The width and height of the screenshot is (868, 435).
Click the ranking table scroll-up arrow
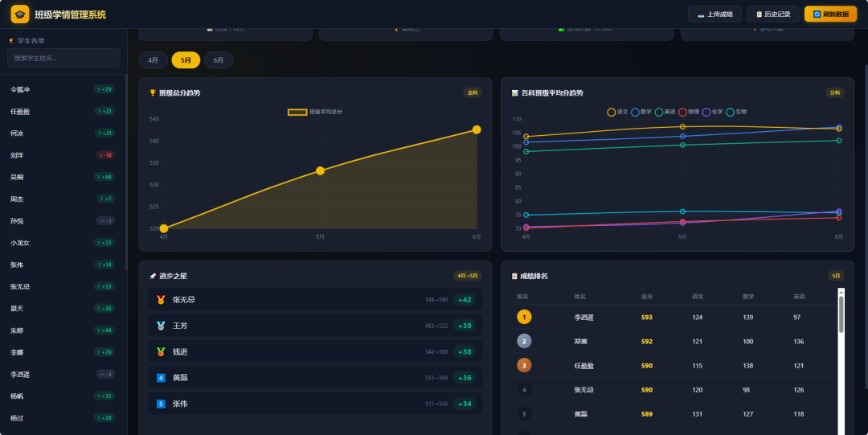pyautogui.click(x=841, y=292)
